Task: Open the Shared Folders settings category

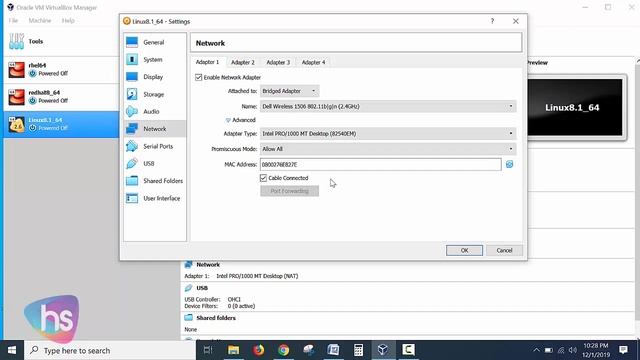Action: (155, 181)
